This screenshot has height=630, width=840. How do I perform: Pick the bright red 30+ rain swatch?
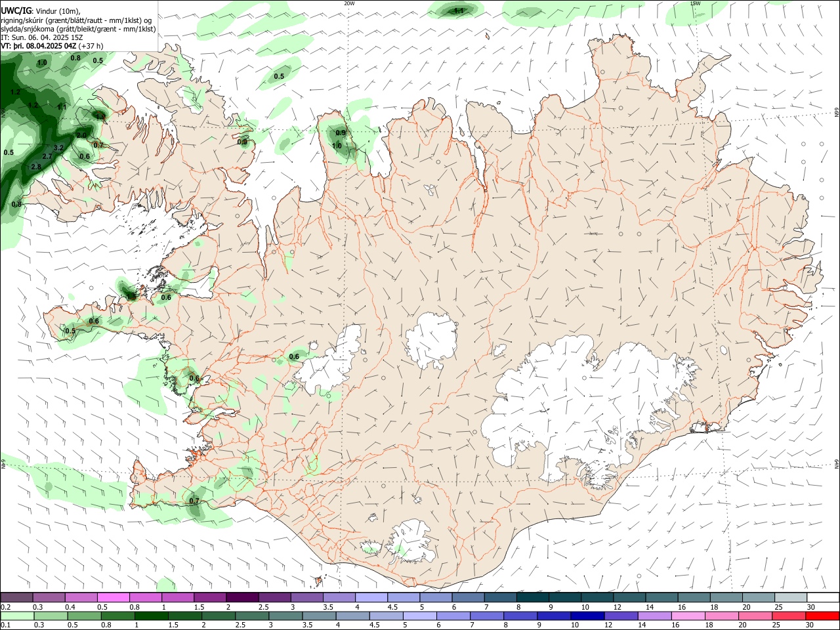point(822,616)
